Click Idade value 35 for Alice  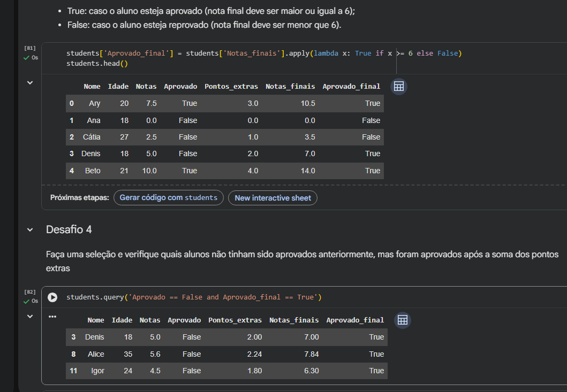(x=128, y=354)
